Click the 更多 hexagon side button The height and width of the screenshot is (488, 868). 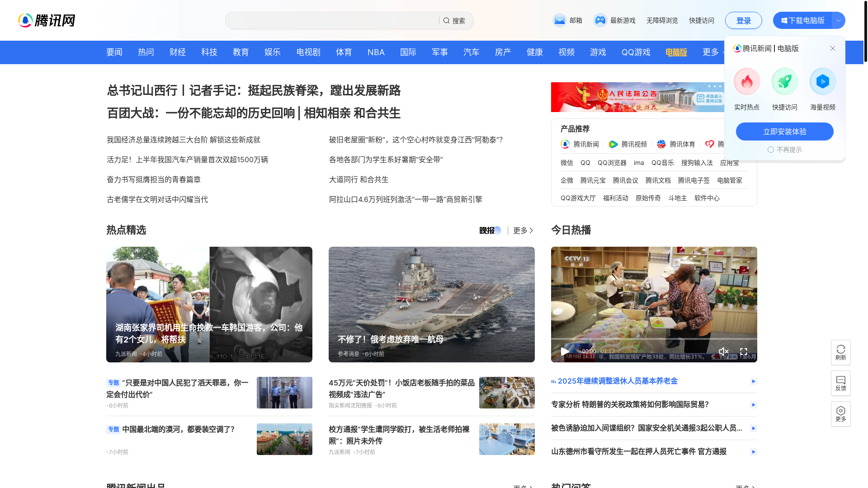click(841, 414)
